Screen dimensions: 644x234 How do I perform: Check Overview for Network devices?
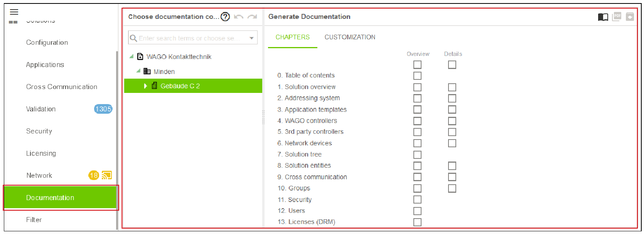417,143
